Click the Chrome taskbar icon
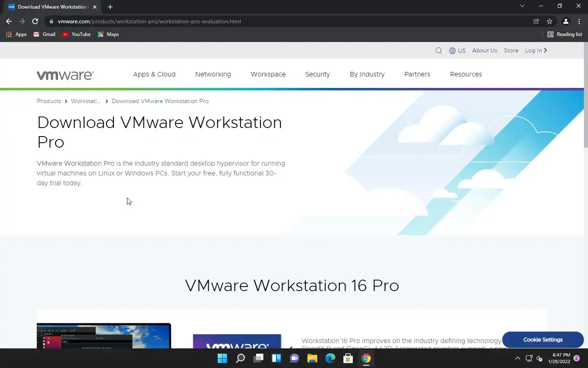This screenshot has height=368, width=588. tap(366, 359)
